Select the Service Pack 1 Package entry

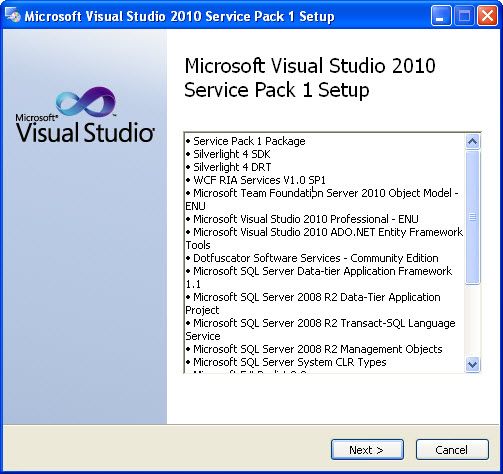(246, 141)
